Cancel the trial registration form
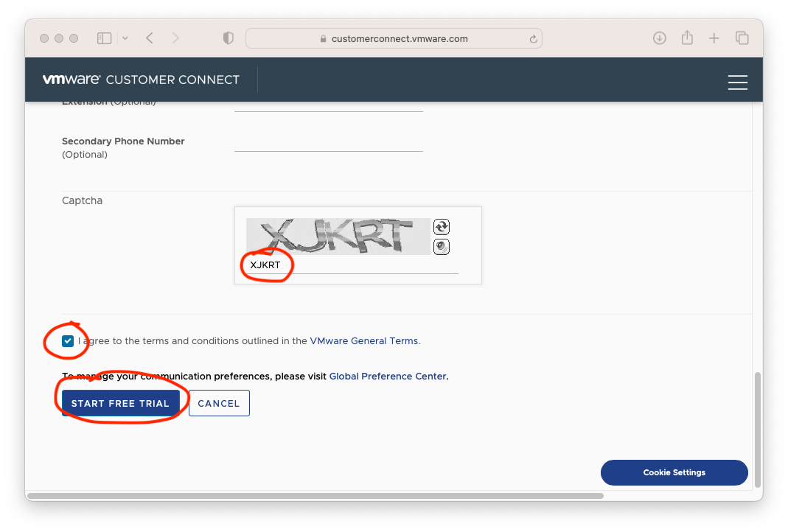Screen dimensions: 788x532 coord(219,403)
